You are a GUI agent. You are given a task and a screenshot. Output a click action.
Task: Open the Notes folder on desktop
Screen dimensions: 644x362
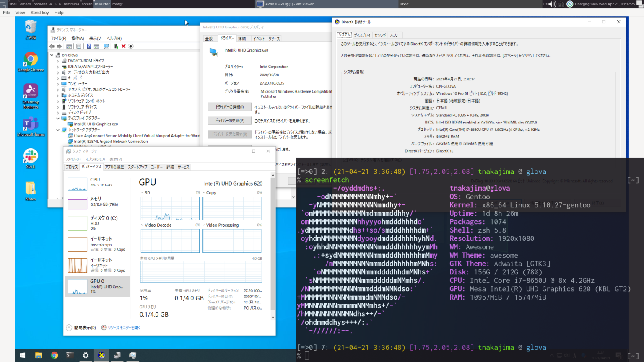pyautogui.click(x=31, y=191)
